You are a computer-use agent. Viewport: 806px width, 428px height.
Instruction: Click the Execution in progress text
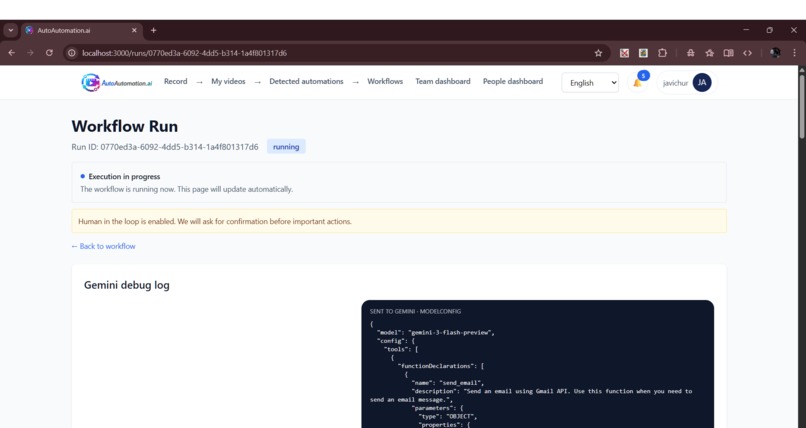pos(124,176)
